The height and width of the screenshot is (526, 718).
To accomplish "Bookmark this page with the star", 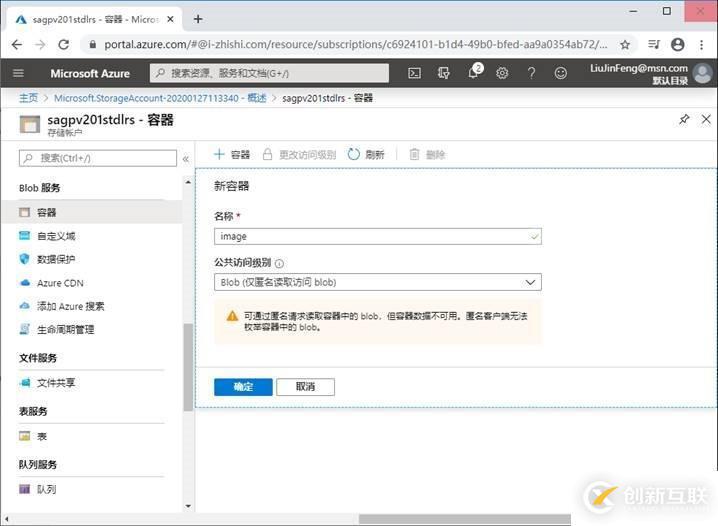I will pyautogui.click(x=625, y=44).
